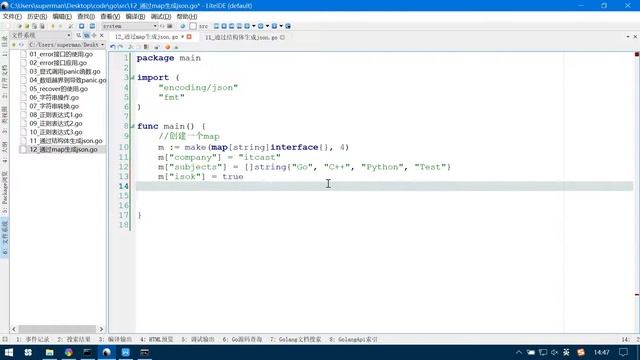Click the redo arrow in editor toolbar

(x=120, y=47)
